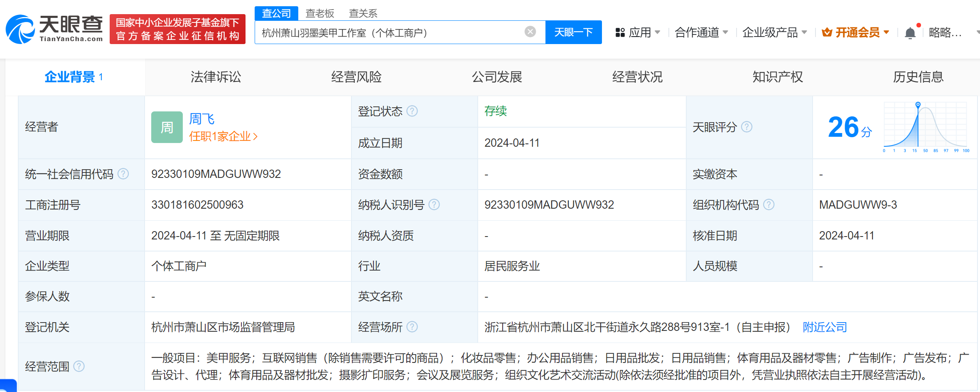The image size is (980, 392).
Task: Open the notification bell
Action: (910, 33)
